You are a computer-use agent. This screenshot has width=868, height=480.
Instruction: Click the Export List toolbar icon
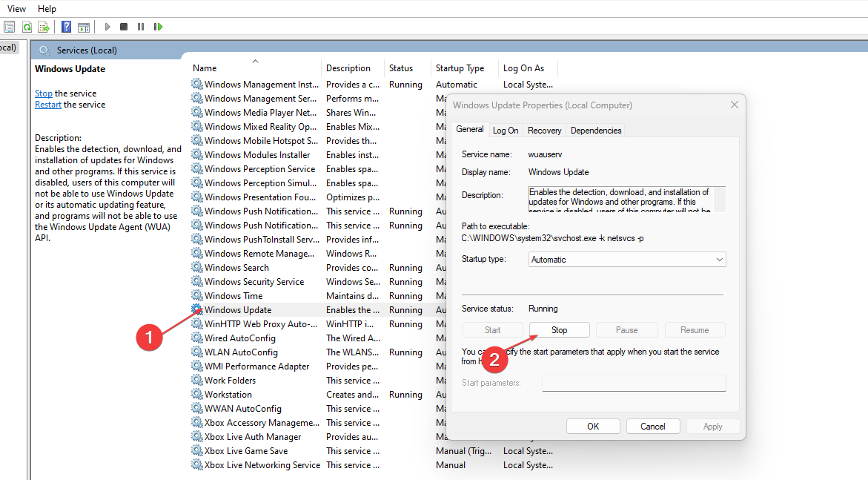[44, 27]
